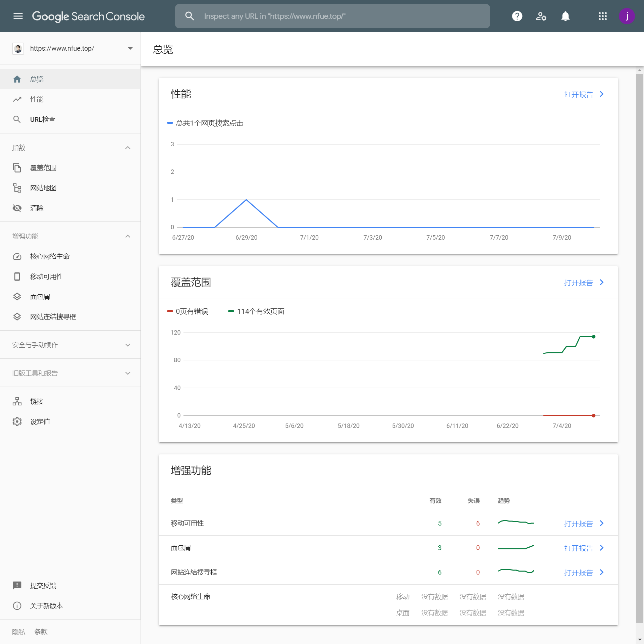Click the peak of the performance chart line

pos(246,200)
